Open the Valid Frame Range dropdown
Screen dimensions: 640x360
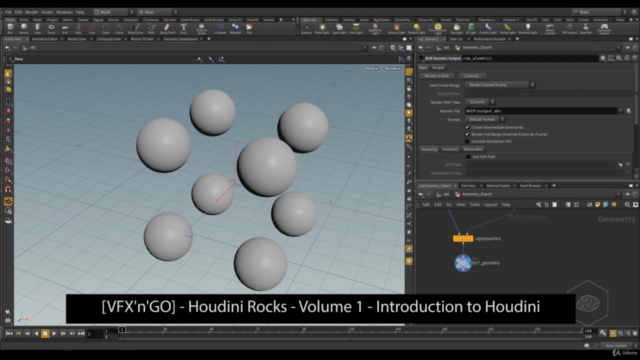[500, 85]
